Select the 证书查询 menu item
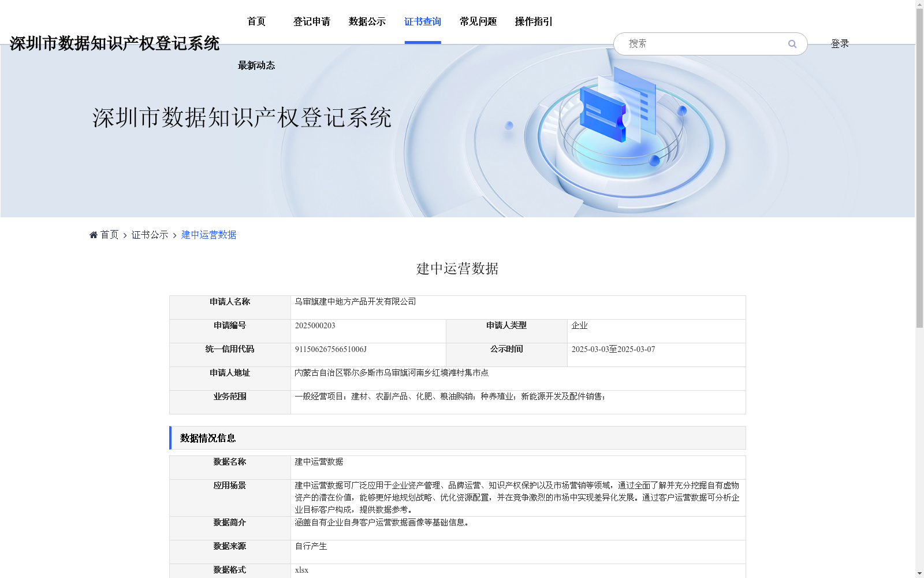This screenshot has height=578, width=924. point(423,21)
